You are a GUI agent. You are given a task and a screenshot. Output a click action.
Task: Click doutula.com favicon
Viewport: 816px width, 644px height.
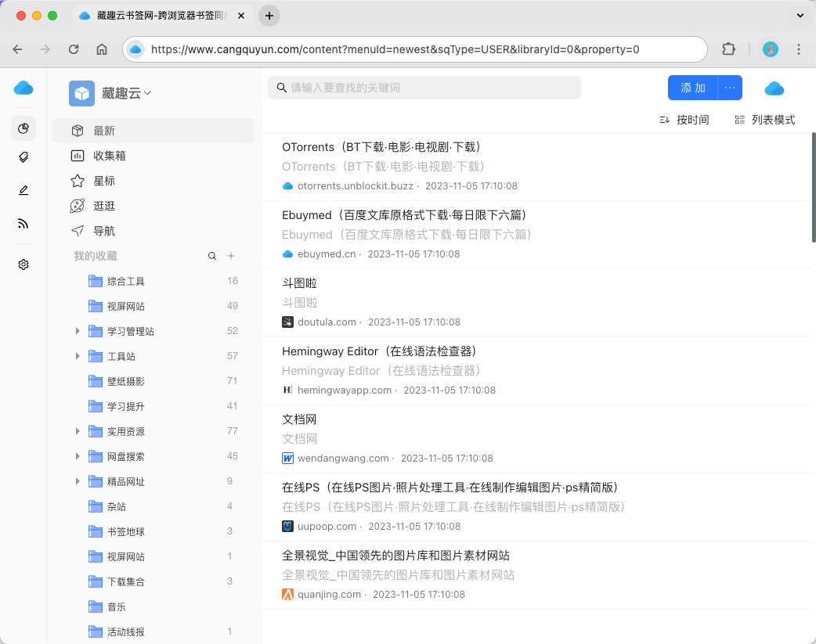point(287,322)
